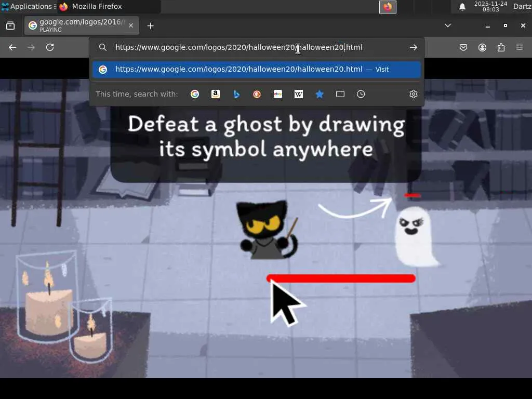Click the black cat character

tap(268, 230)
